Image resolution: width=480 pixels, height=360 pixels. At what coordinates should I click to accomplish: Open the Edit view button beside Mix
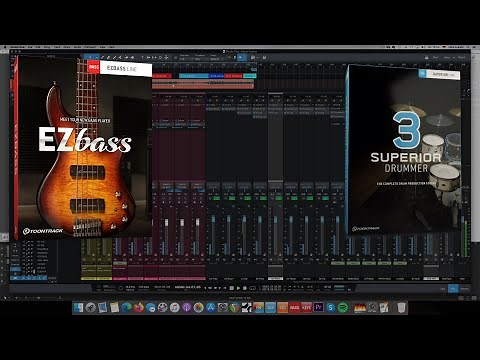(443, 289)
